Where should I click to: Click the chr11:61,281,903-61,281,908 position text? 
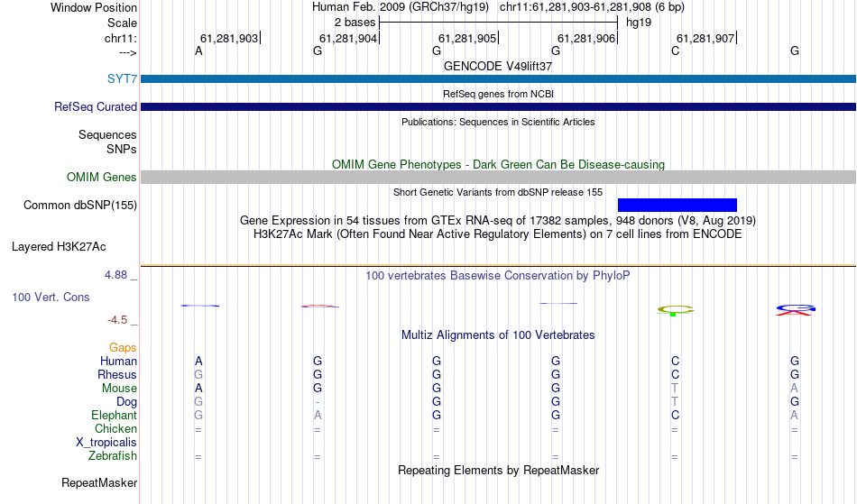tap(576, 7)
